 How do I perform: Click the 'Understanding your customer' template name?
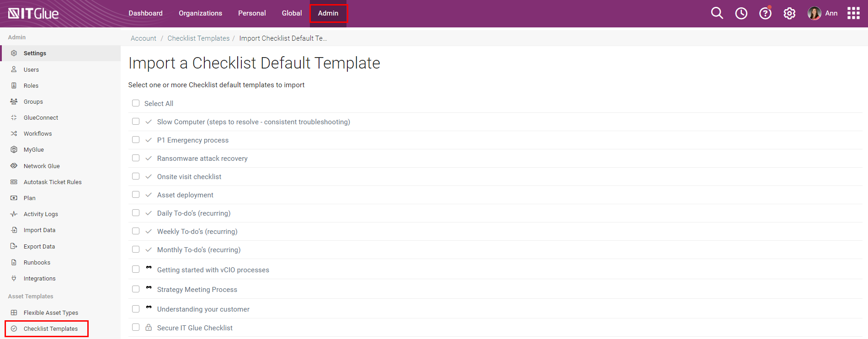pyautogui.click(x=203, y=309)
